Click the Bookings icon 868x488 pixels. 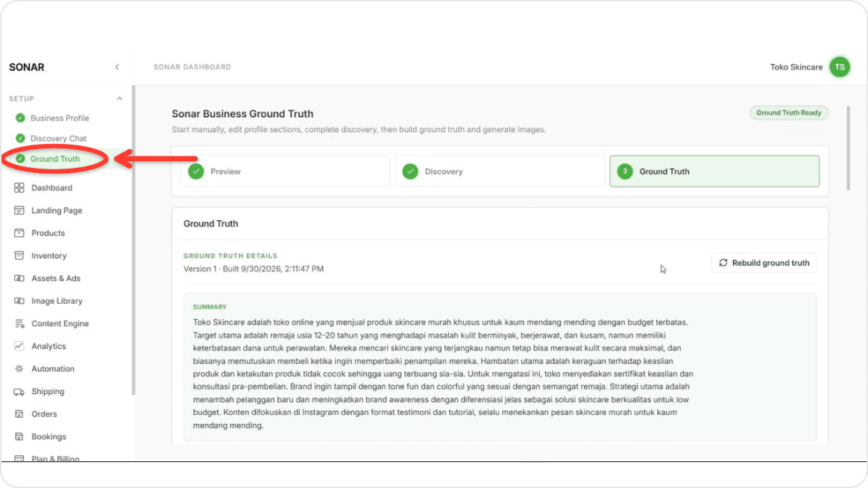(19, 437)
